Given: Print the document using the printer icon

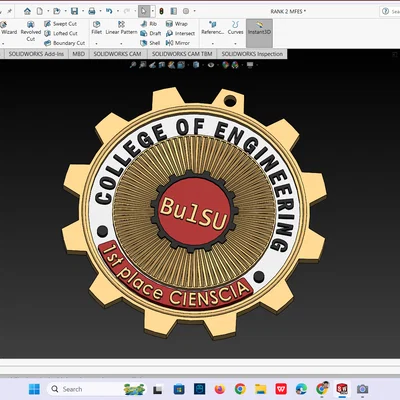Looking at the screenshot, I should [x=92, y=11].
